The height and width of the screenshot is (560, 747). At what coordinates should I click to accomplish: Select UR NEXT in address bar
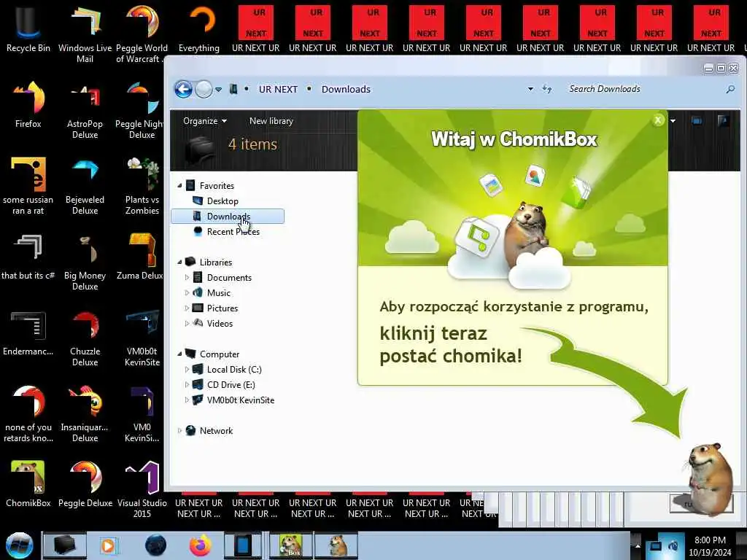click(x=278, y=89)
